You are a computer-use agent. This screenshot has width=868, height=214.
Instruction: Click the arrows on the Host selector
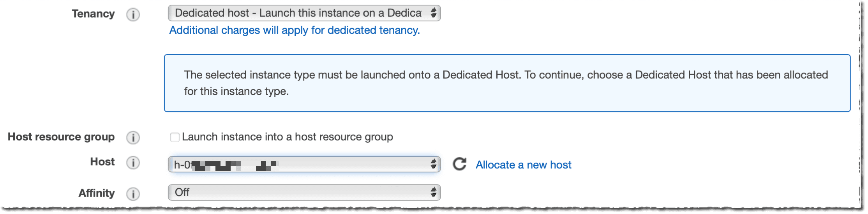[x=433, y=164]
